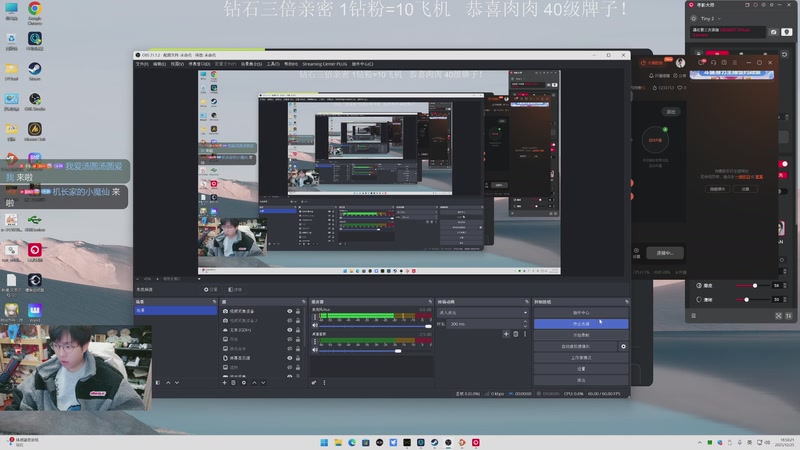Delete selected source with trash icon
This screenshot has width=800, height=450.
(234, 383)
